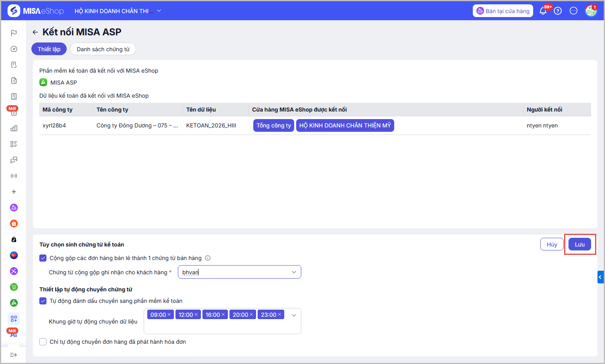Remove the 16:00 time slot

tap(223, 315)
